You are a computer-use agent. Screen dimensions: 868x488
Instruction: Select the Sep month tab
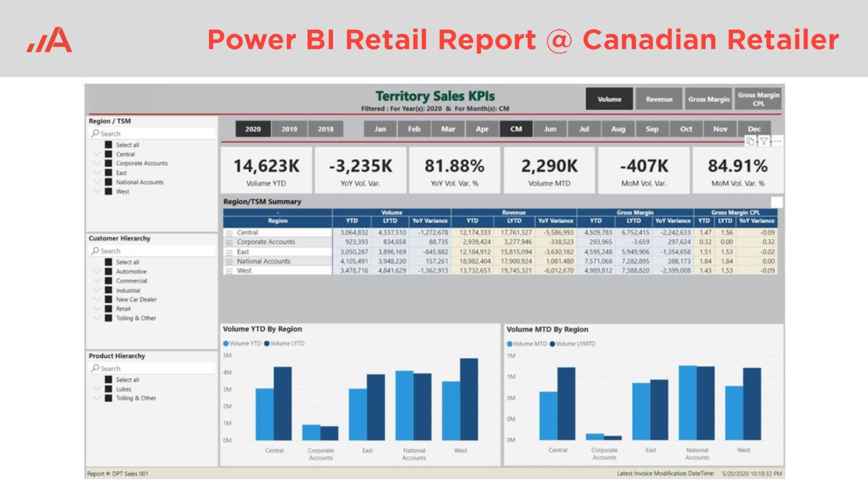[652, 129]
